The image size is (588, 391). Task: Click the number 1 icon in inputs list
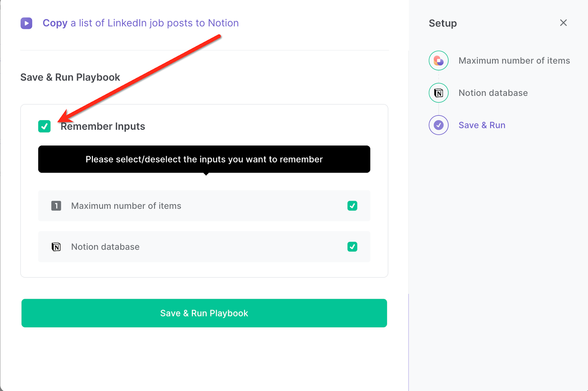[56, 206]
